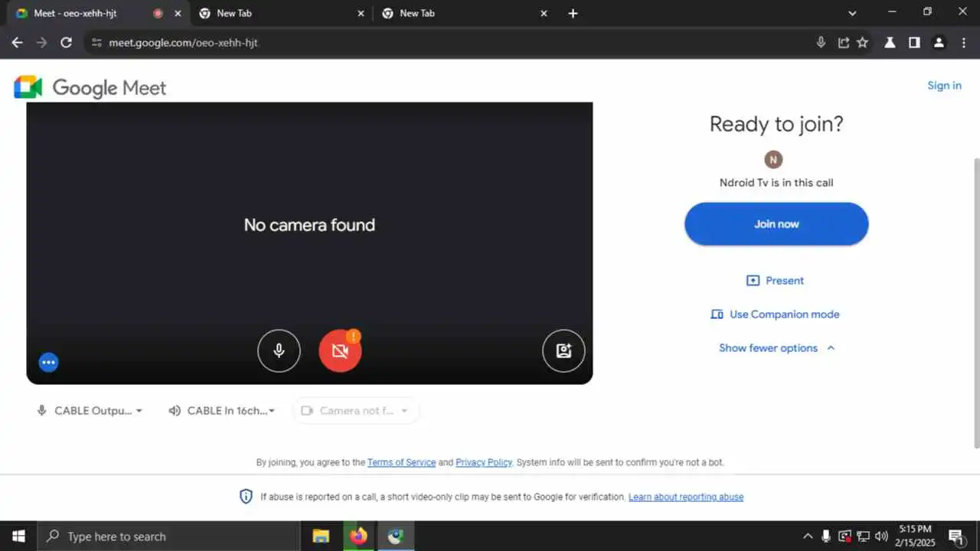
Task: Collapse Show fewer options
Action: 776,348
